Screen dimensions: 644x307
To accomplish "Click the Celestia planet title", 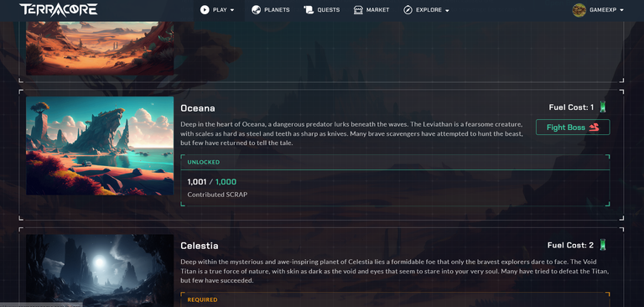I will [x=200, y=246].
